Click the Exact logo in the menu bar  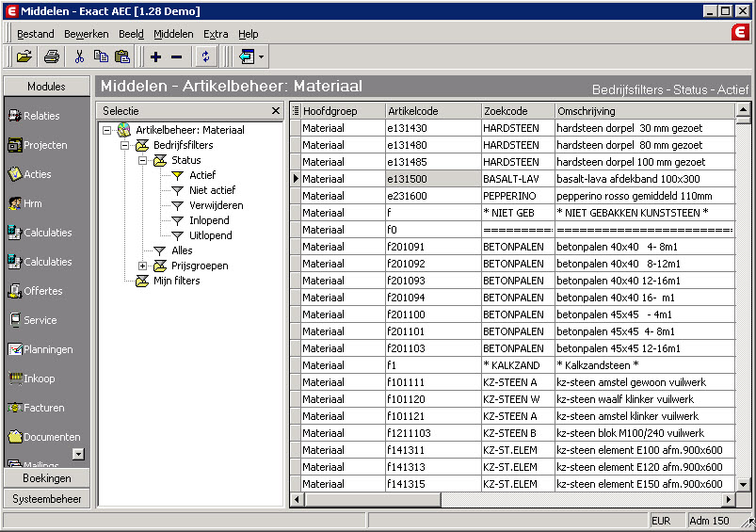(x=740, y=33)
